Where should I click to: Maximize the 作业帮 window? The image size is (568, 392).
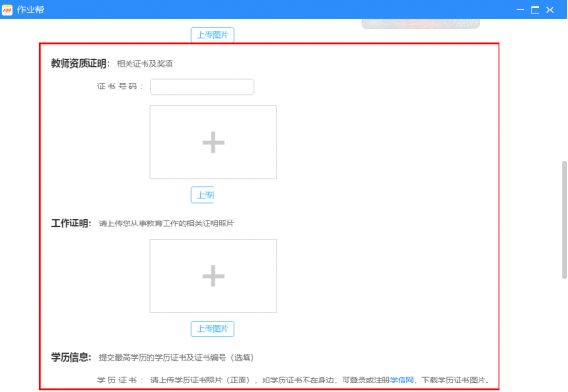pyautogui.click(x=535, y=10)
